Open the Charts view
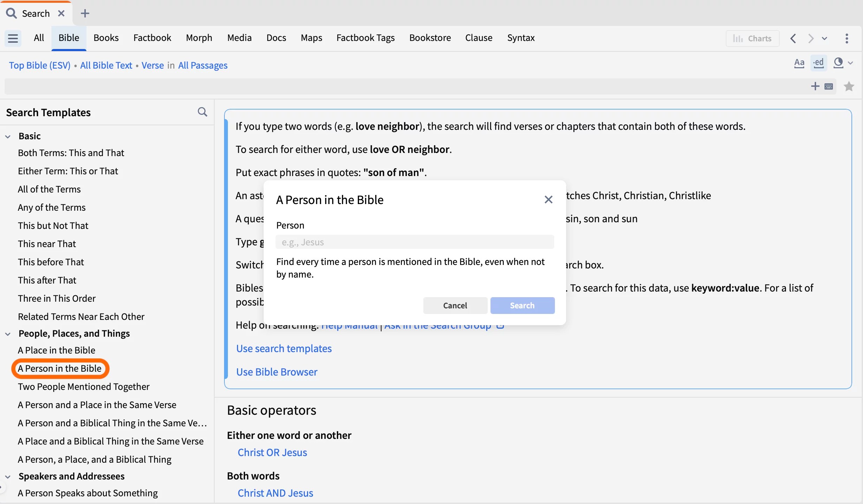Viewport: 863px width, 504px height. point(752,38)
